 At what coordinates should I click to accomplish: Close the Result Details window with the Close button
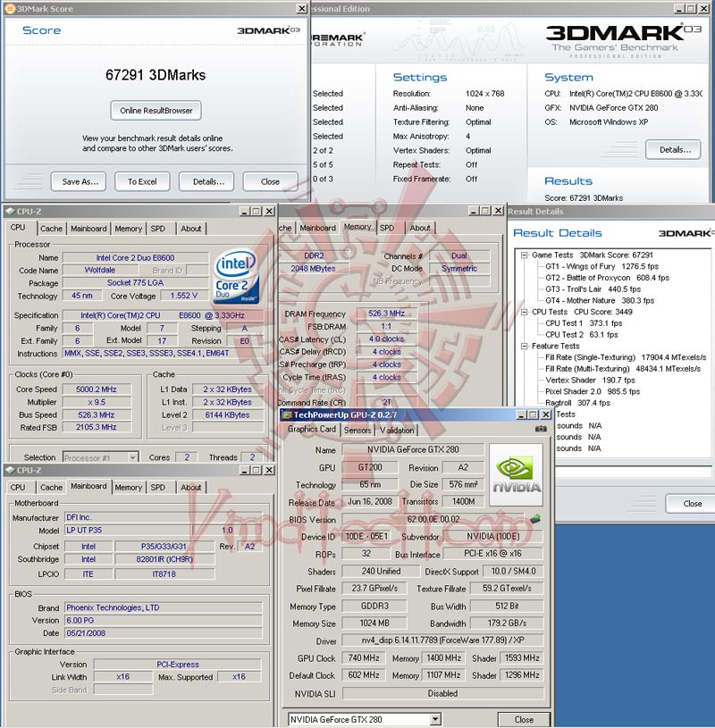click(691, 503)
